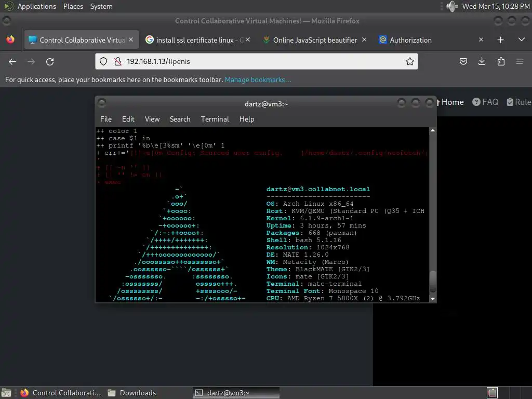The height and width of the screenshot is (399, 532).
Task: Click the Firefox window menu button at title left
Action: [x=6, y=21]
